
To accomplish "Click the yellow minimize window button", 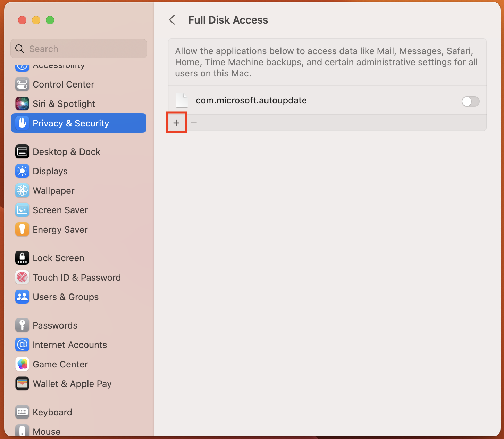I will coord(36,20).
